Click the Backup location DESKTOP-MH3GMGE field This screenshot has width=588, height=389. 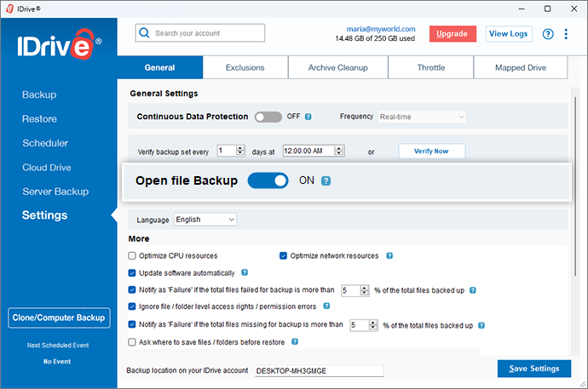click(x=319, y=370)
